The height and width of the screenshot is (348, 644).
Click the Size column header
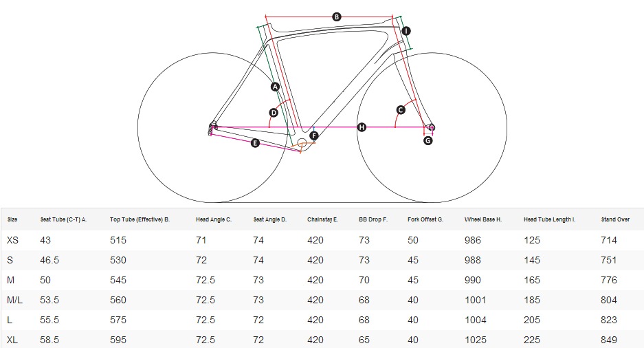click(x=12, y=219)
